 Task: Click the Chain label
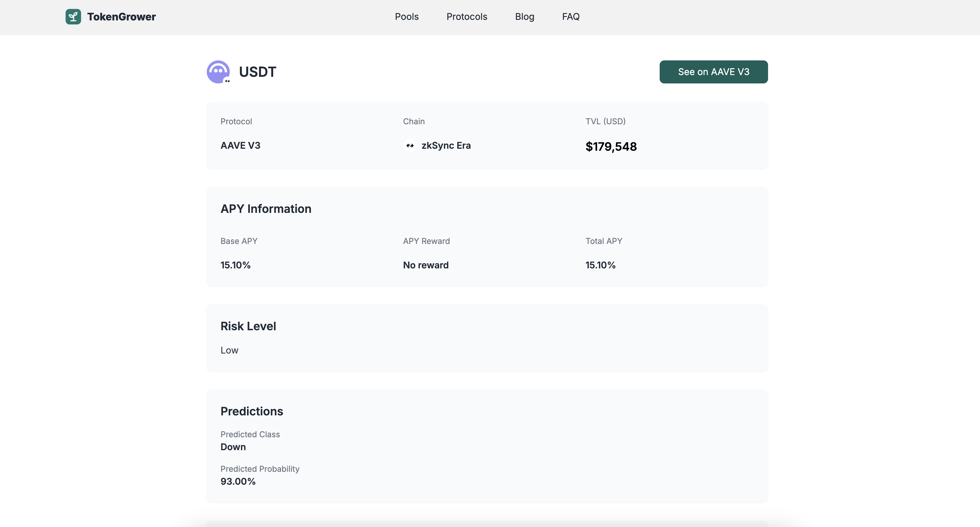tap(414, 121)
